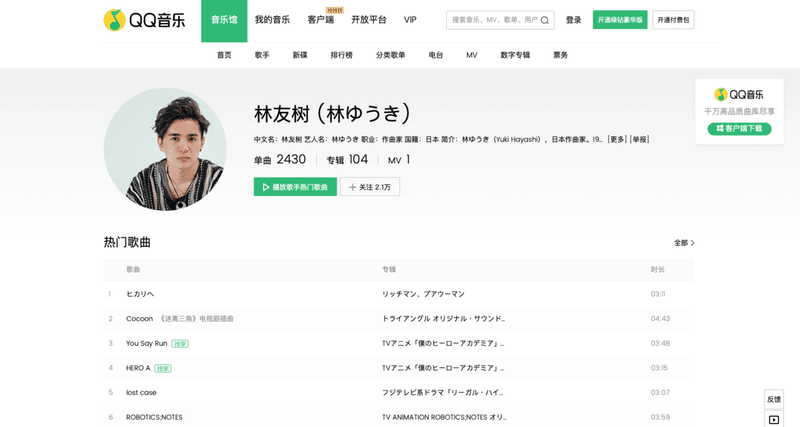Go to 首页 in the sub navigation

click(x=224, y=55)
